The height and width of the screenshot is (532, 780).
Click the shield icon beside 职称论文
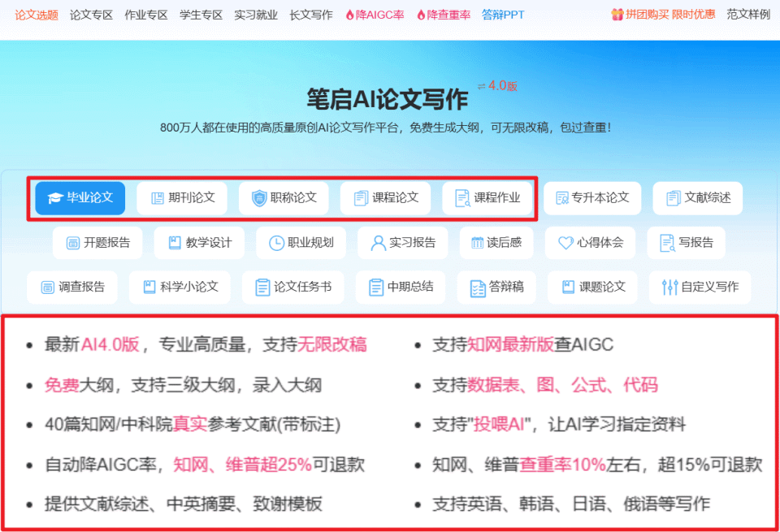click(x=259, y=198)
